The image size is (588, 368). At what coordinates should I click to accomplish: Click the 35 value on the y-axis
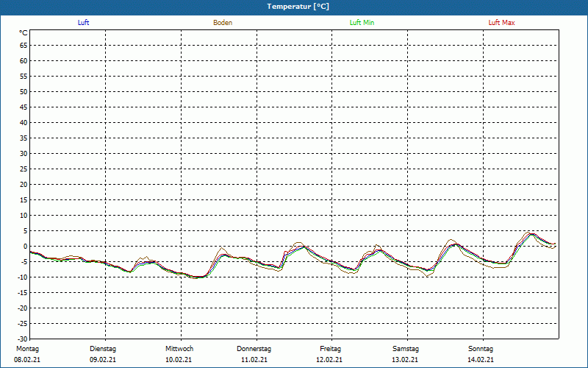(x=24, y=138)
